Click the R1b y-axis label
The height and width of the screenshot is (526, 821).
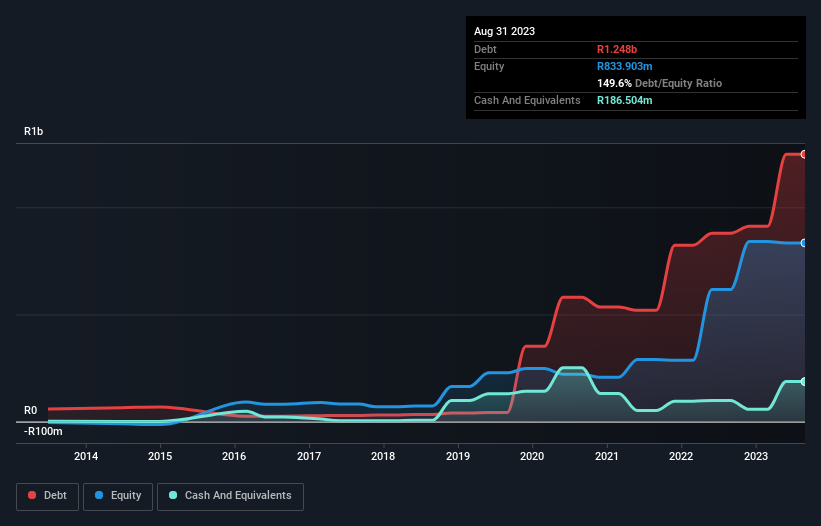click(x=34, y=131)
